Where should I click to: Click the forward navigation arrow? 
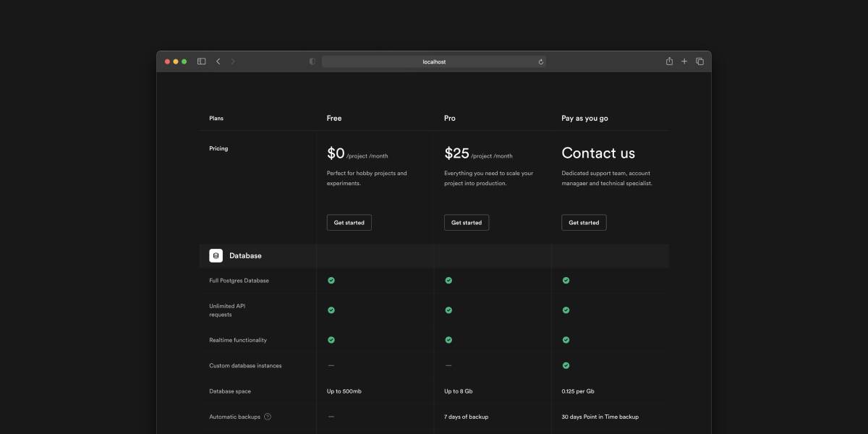pyautogui.click(x=233, y=61)
